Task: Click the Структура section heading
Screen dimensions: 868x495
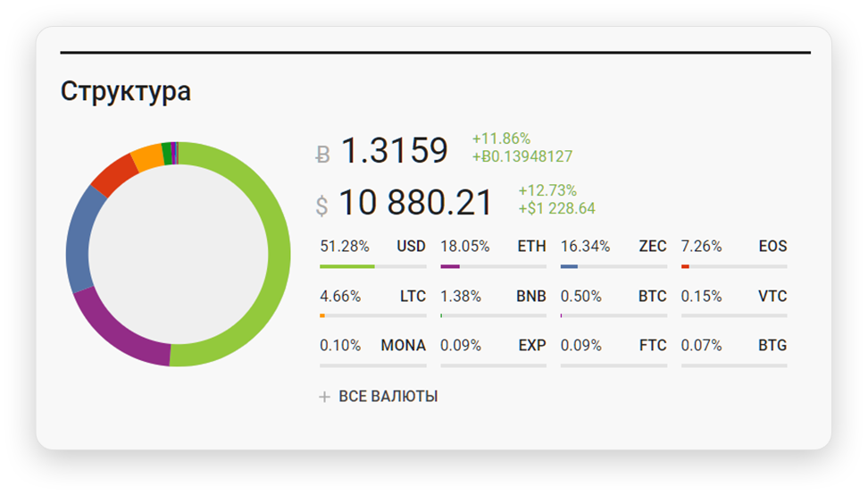Action: click(x=125, y=92)
